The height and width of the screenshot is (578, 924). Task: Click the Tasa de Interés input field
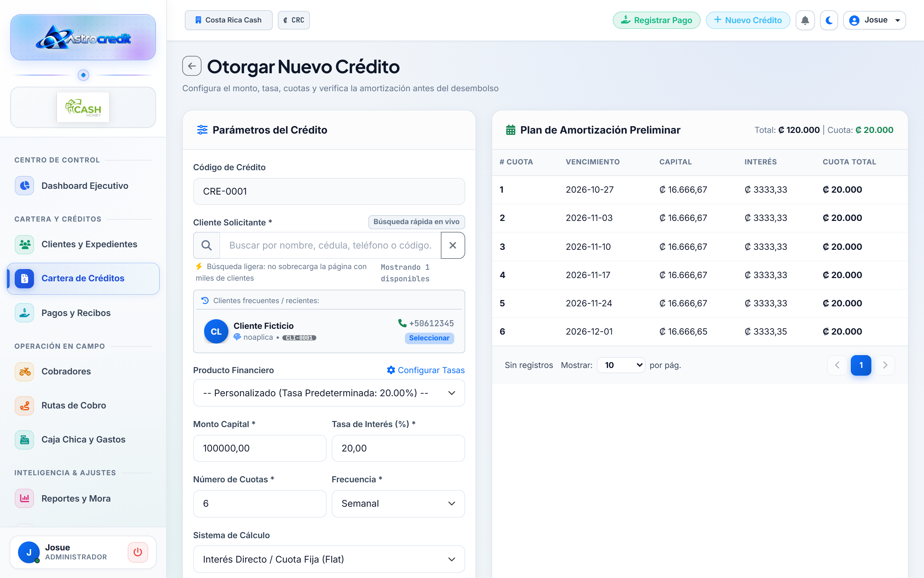point(398,448)
